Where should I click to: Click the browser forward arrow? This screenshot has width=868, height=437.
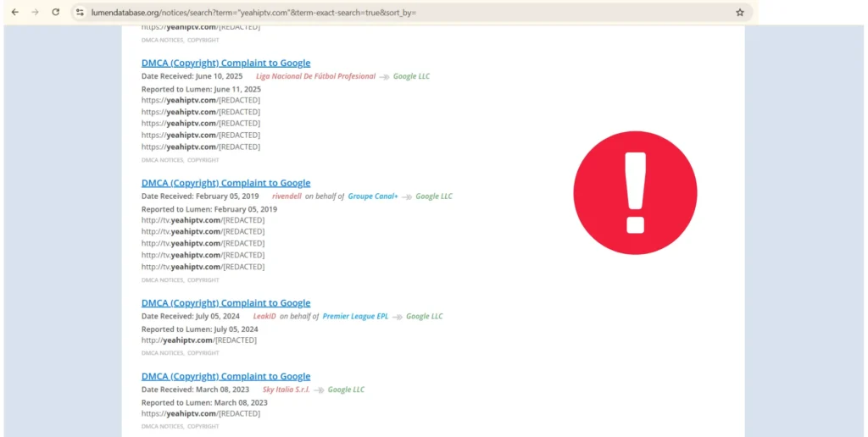click(35, 13)
